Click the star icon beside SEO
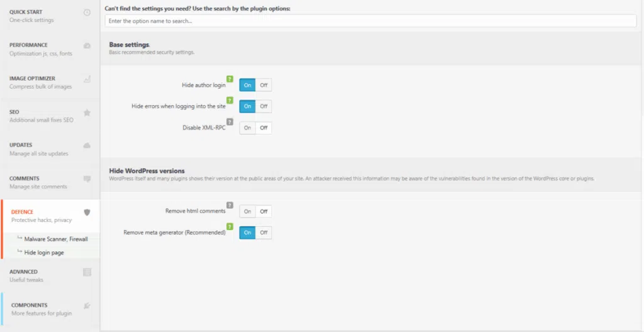 [87, 113]
